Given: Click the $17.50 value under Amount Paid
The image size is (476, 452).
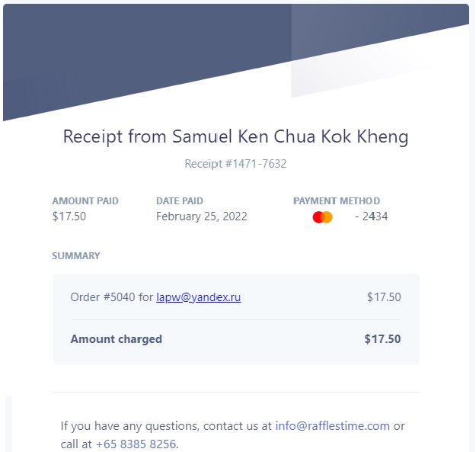Looking at the screenshot, I should 69,216.
